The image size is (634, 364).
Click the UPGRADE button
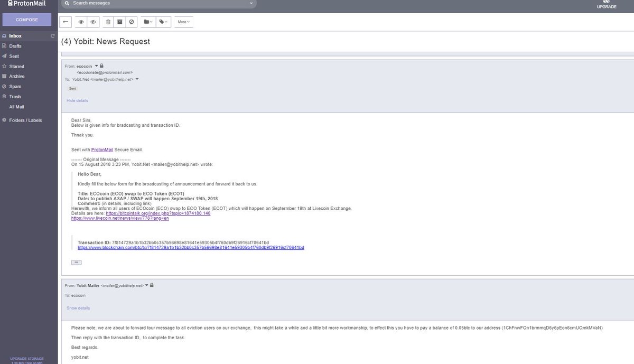[607, 5]
